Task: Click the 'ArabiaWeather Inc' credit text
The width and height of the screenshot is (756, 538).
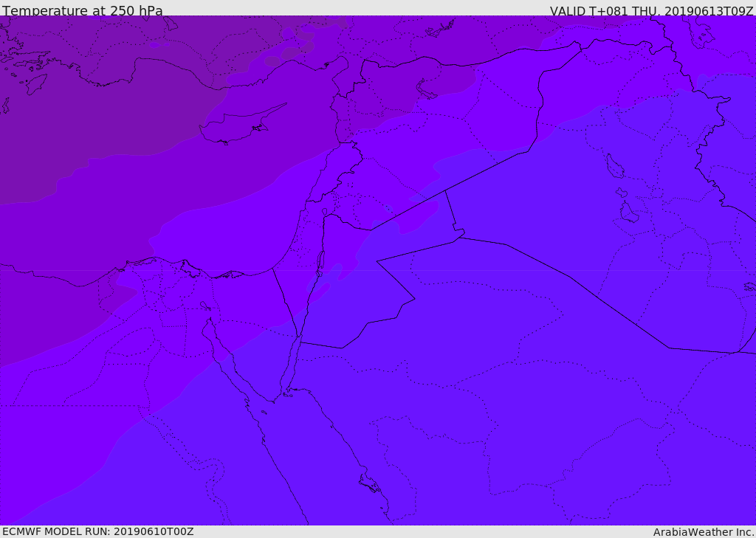Action: [704, 532]
